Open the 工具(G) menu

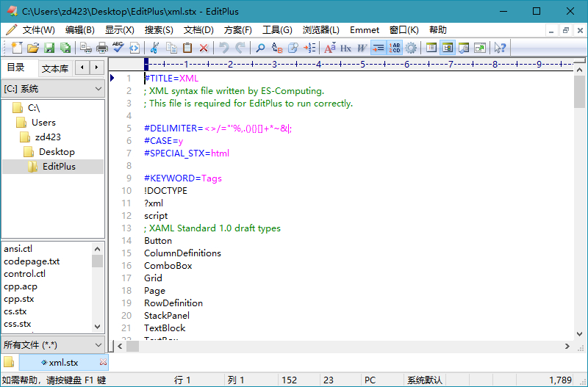tap(277, 30)
